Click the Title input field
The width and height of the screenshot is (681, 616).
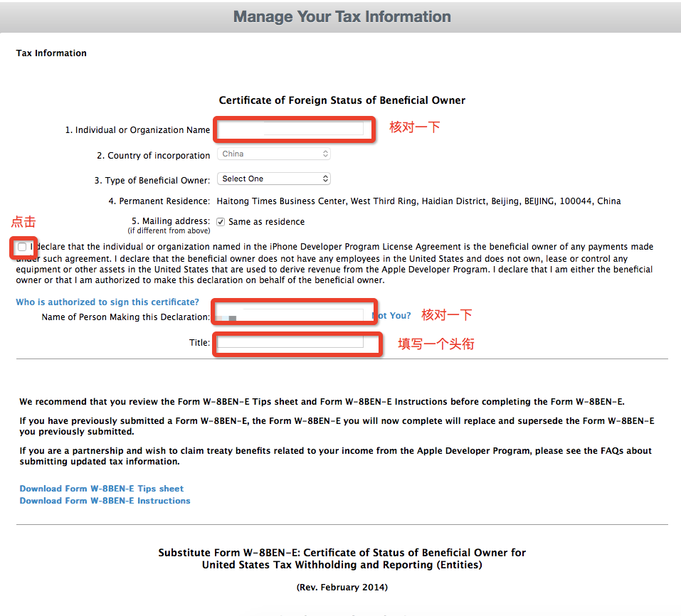coord(290,342)
